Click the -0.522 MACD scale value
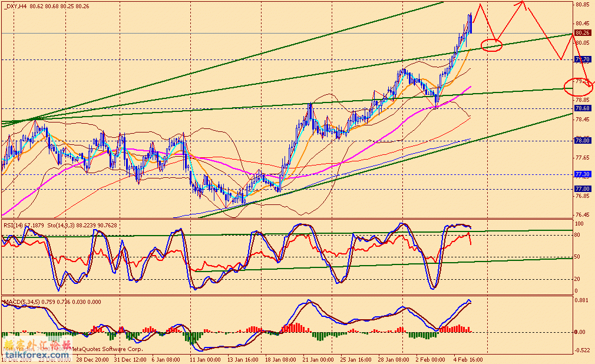This screenshot has width=595, height=364. [x=583, y=350]
